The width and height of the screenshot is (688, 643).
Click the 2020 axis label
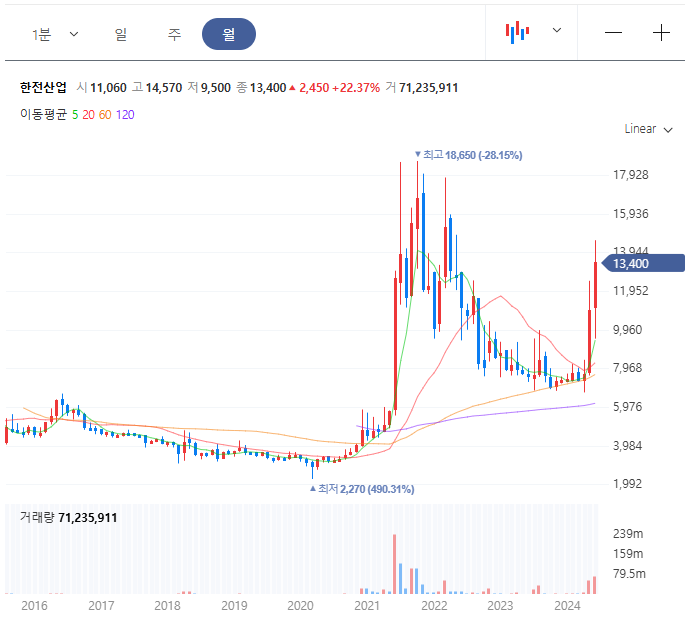coord(300,606)
